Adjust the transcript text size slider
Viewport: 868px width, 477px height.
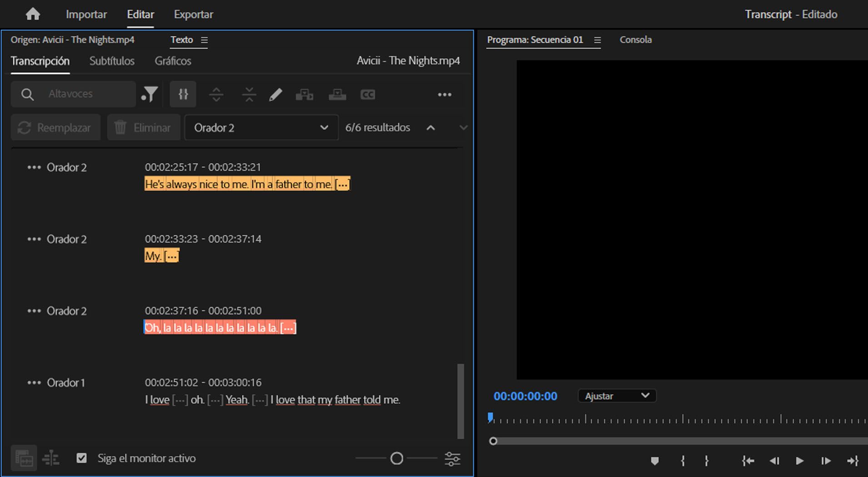tap(396, 458)
